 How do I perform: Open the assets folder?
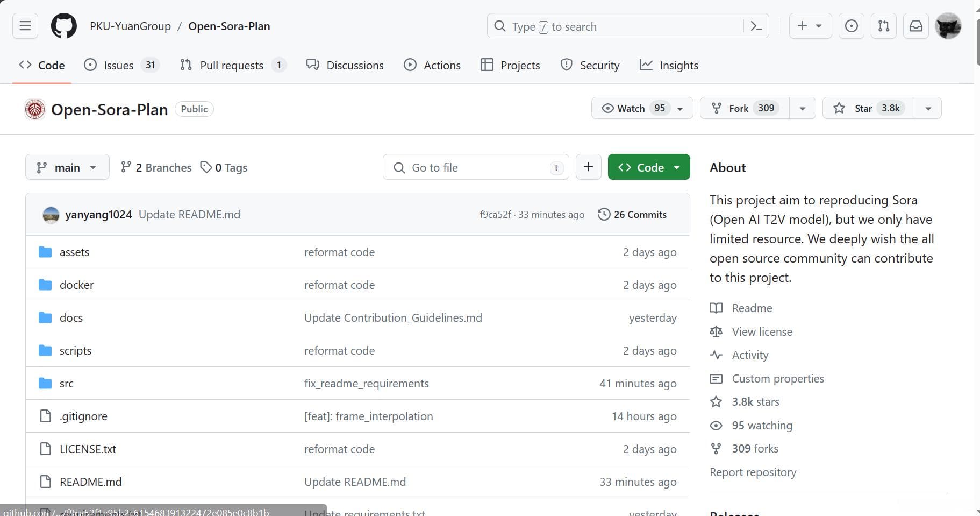(x=74, y=252)
